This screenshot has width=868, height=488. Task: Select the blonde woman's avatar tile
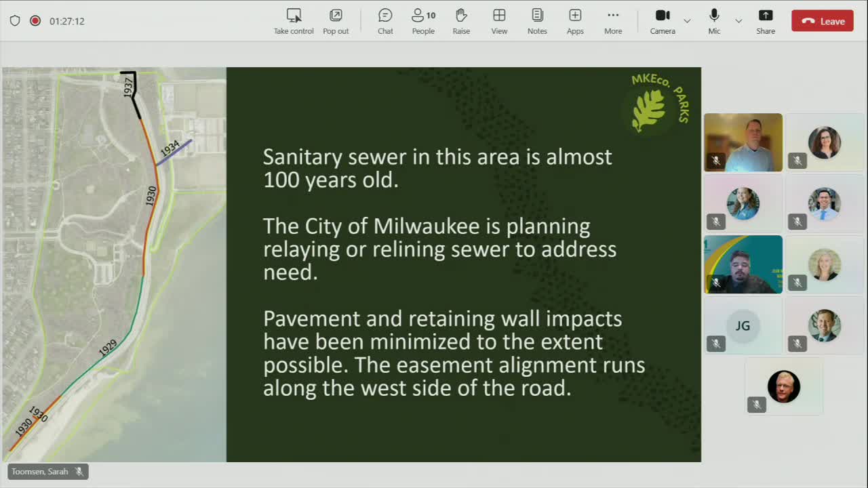[x=825, y=264]
